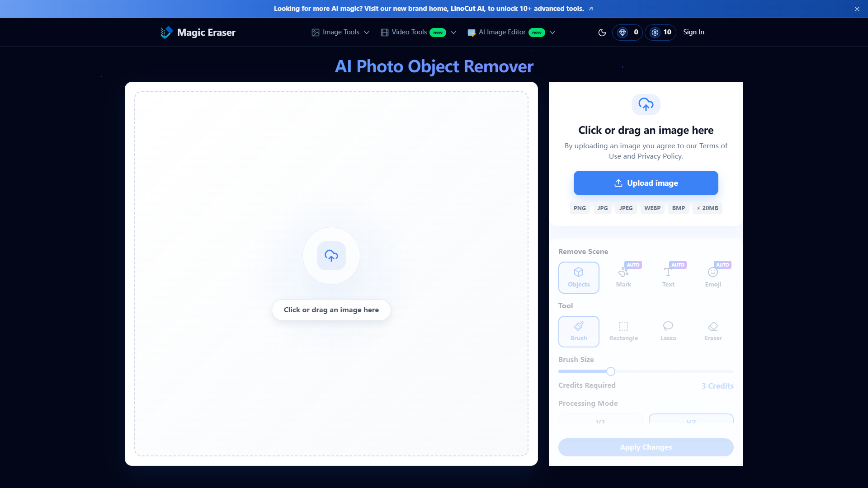The height and width of the screenshot is (488, 868).
Task: Click the coin credits counter showing 10
Action: click(660, 32)
